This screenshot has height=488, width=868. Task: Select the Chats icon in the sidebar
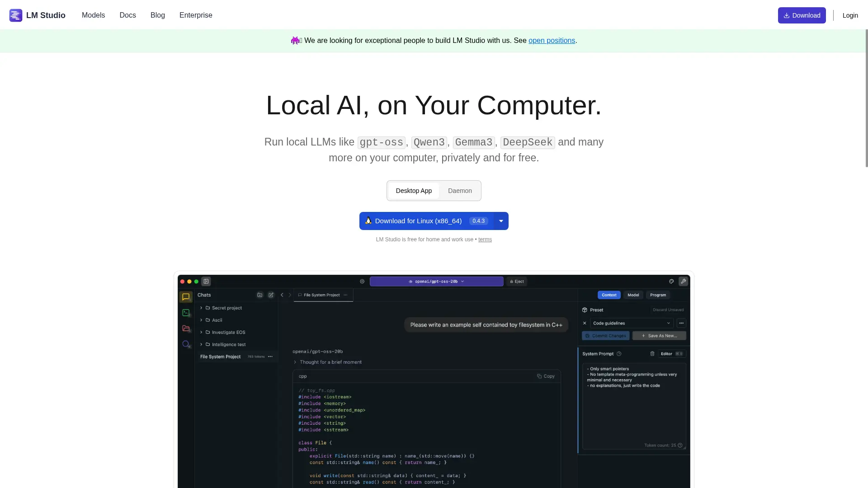pyautogui.click(x=186, y=296)
